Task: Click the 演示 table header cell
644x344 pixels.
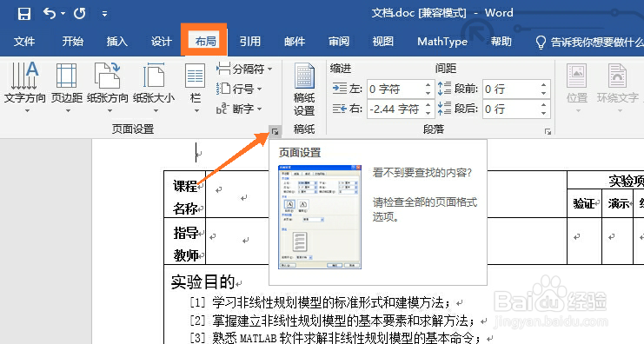Action: (619, 203)
